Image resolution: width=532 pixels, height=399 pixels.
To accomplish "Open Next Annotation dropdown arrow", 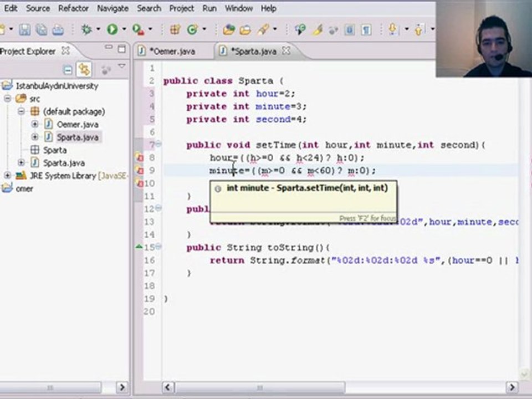I will 406,29.
